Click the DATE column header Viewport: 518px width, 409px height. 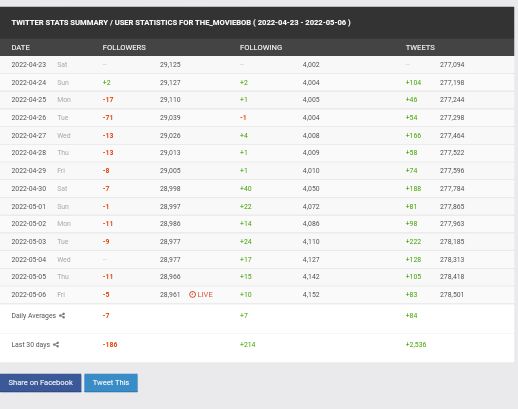tap(21, 48)
